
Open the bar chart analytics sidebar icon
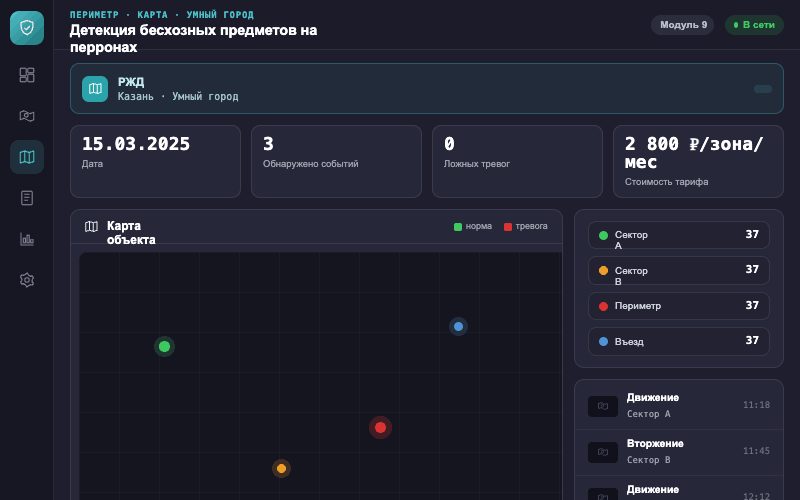click(27, 239)
